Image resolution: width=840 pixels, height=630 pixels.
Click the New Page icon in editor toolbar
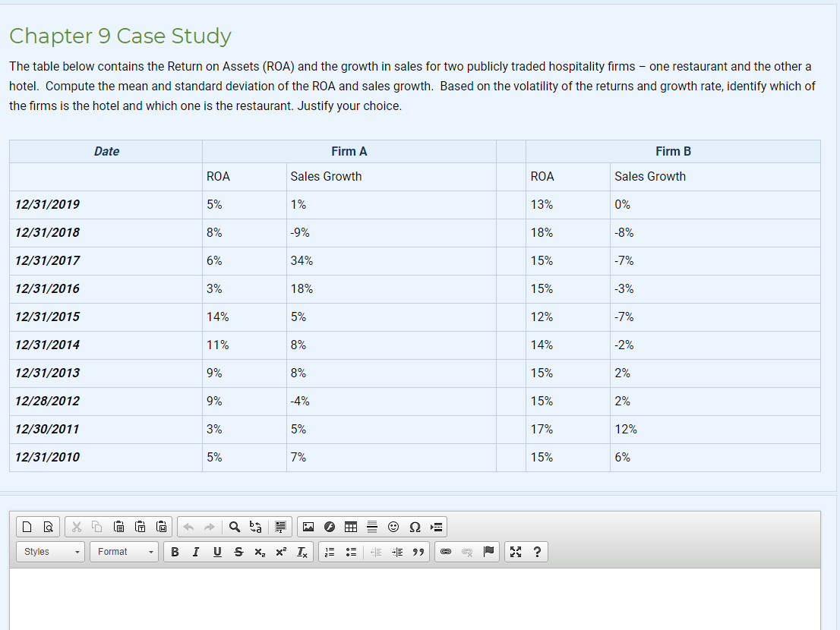27,527
